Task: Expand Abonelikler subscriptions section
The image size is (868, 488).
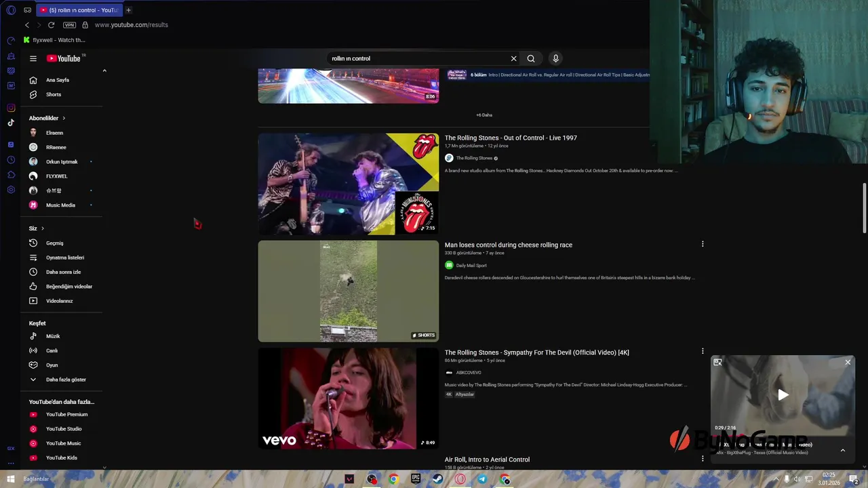Action: 47,118
